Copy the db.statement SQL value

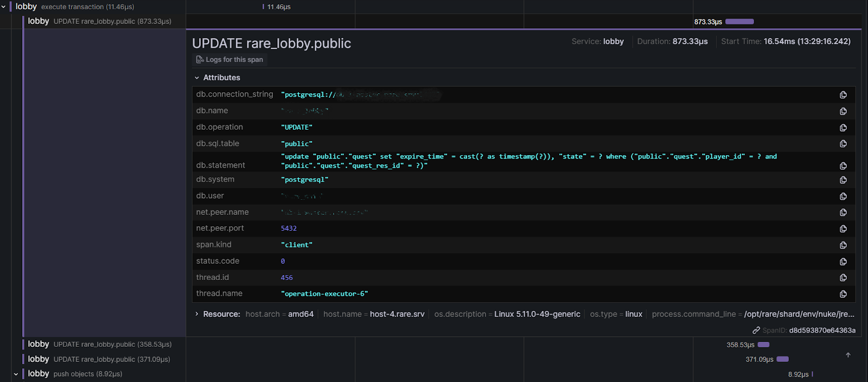coord(843,165)
